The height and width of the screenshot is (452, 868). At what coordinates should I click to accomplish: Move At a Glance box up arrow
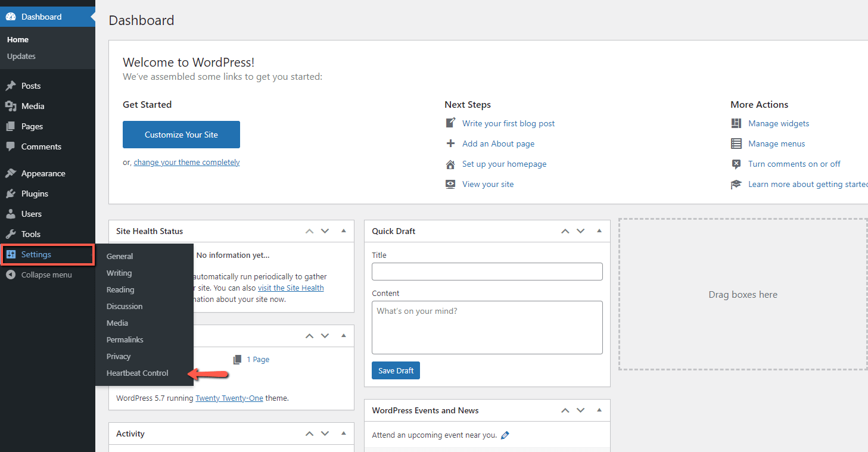[309, 336]
